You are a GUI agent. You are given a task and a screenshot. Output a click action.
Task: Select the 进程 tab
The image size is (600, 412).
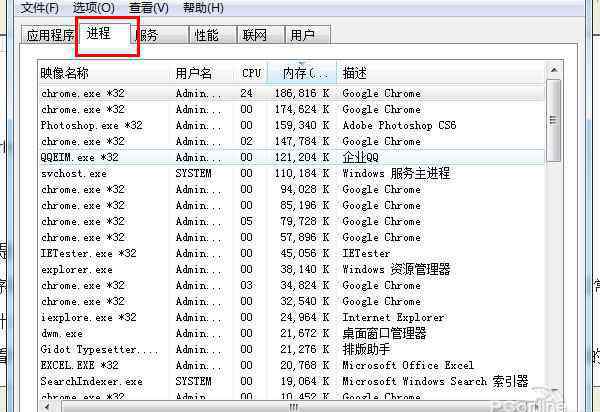(104, 34)
